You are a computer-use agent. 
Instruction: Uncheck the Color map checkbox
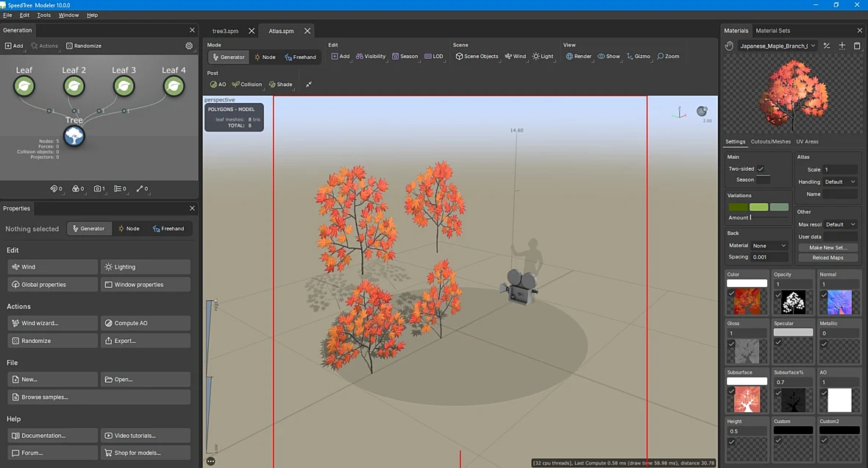point(731,294)
